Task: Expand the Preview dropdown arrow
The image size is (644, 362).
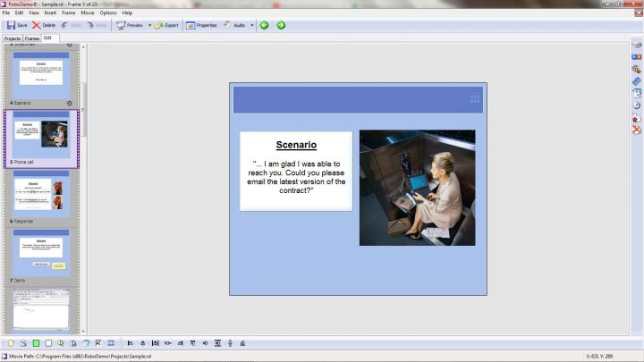Action: [149, 25]
